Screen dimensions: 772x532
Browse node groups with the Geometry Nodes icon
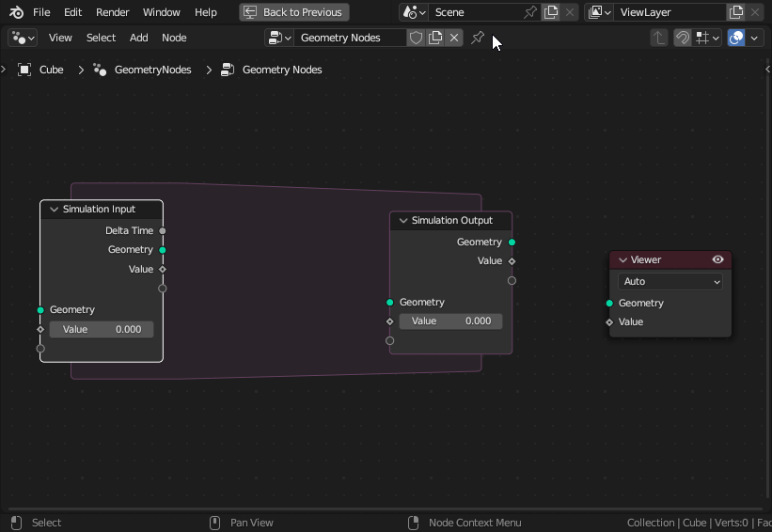279,38
